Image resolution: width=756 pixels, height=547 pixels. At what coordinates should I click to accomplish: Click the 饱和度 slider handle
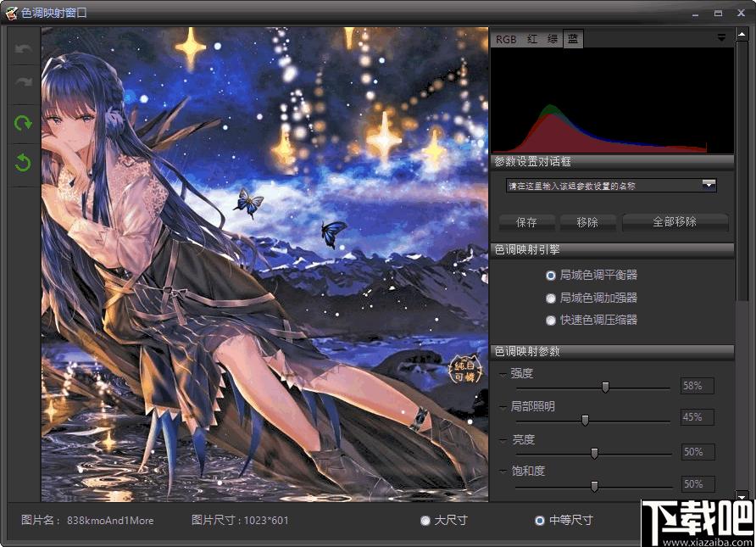click(x=594, y=486)
